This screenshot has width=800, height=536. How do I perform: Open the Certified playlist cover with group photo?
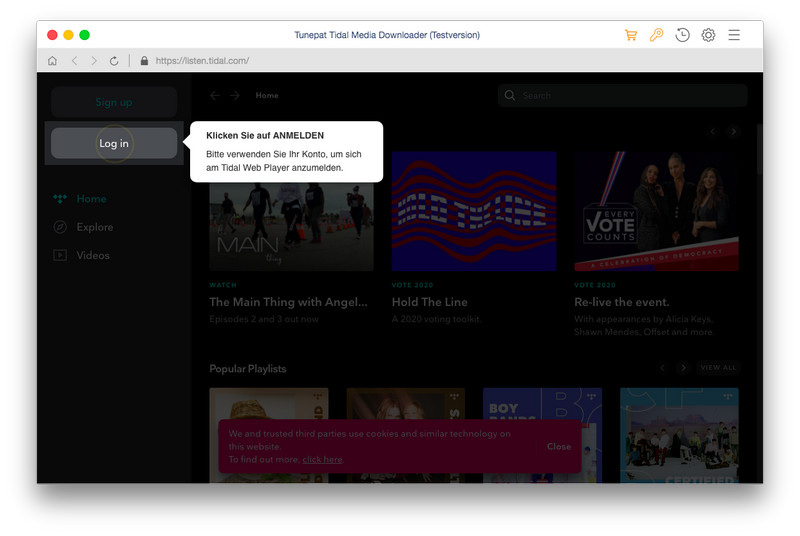click(x=679, y=435)
